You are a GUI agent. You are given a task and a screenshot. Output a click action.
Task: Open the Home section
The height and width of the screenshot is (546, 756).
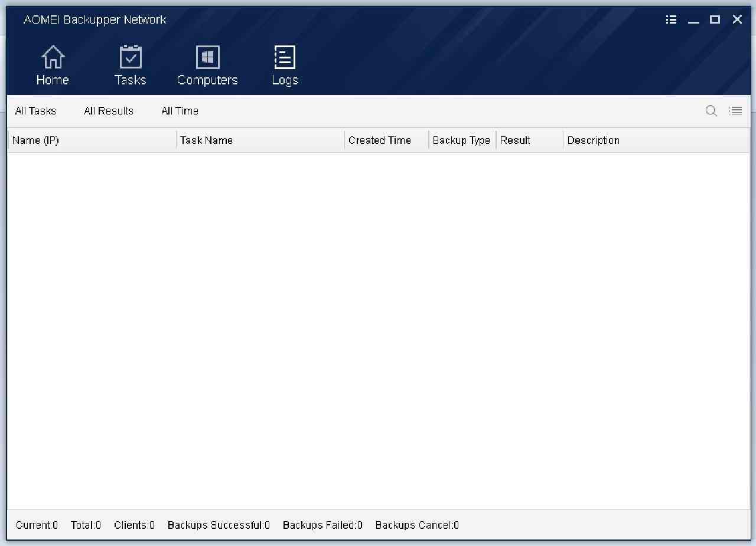(53, 66)
